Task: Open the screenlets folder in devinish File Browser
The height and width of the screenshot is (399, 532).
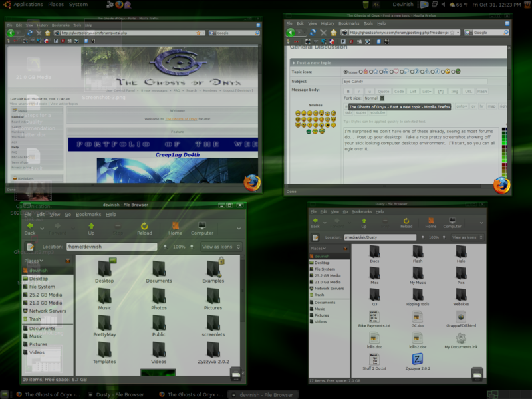Action: [x=213, y=326]
